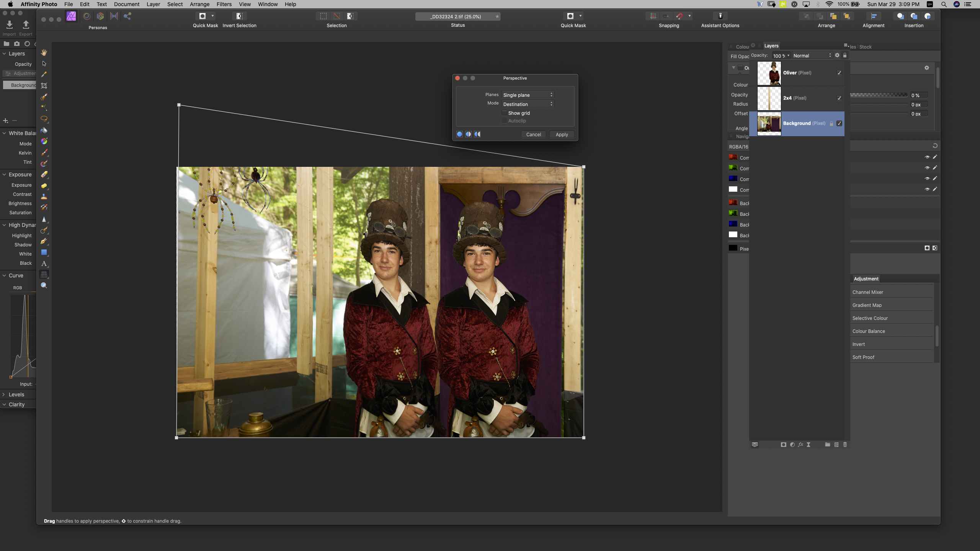Screen dimensions: 980x551
Task: Open the Layer menu
Action: (x=153, y=4)
